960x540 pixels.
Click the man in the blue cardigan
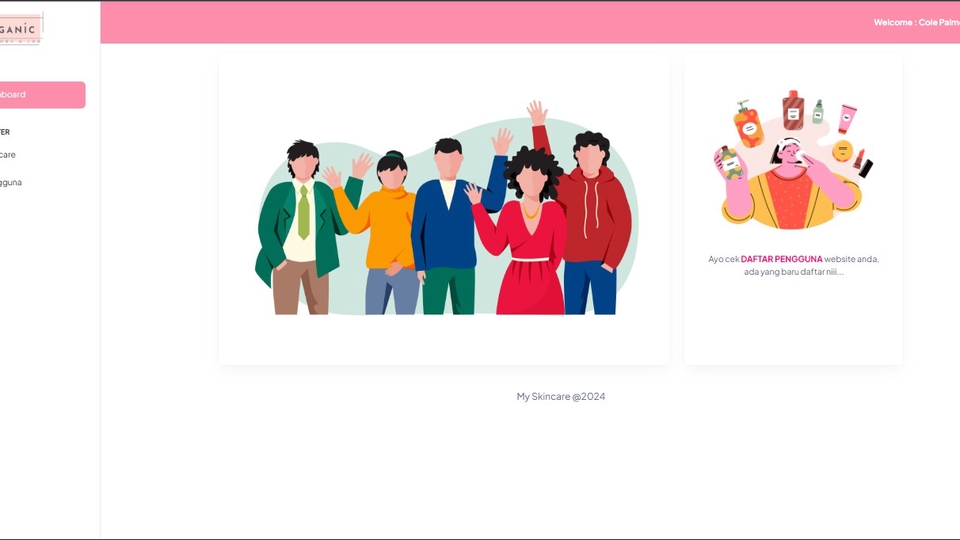[x=446, y=230]
